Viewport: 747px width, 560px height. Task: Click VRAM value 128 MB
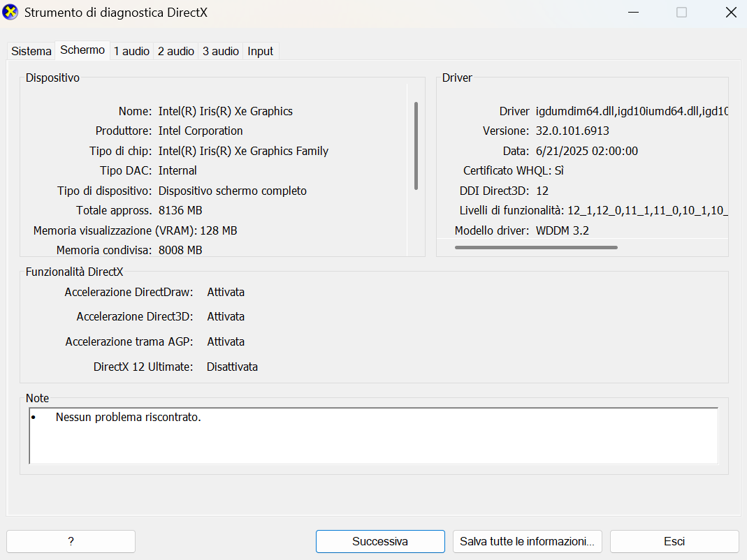[219, 230]
